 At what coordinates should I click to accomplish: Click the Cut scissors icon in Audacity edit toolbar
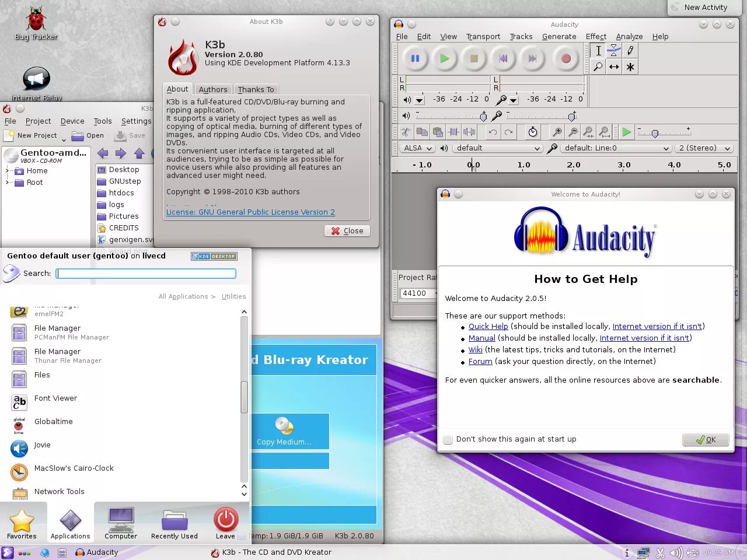[x=406, y=132]
